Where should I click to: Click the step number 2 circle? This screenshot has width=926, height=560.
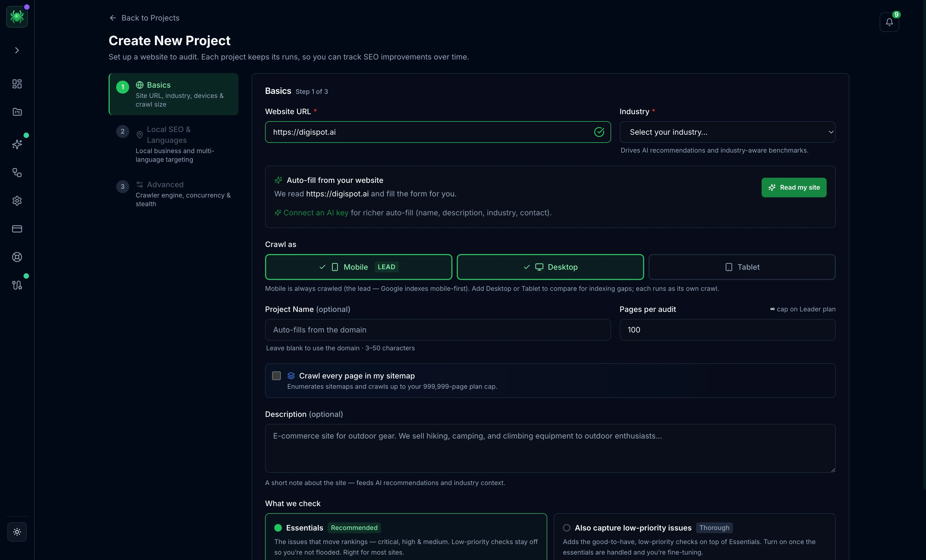[x=122, y=131]
